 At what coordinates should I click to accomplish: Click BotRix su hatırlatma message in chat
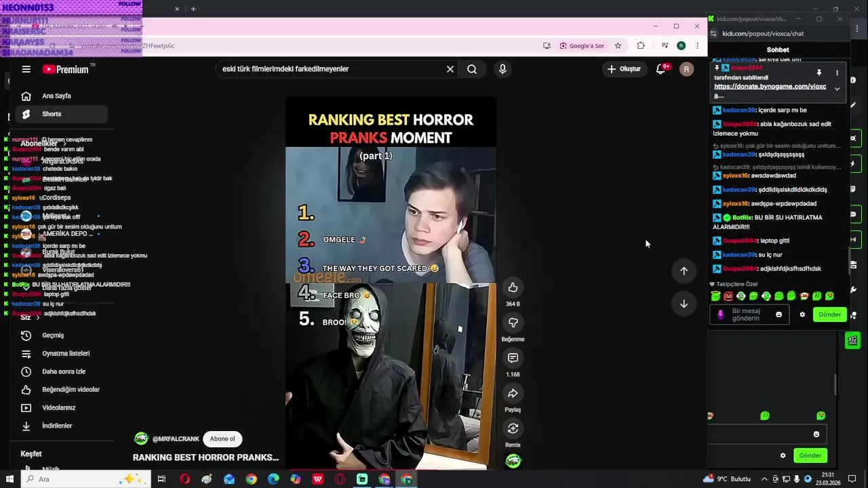[x=768, y=222]
